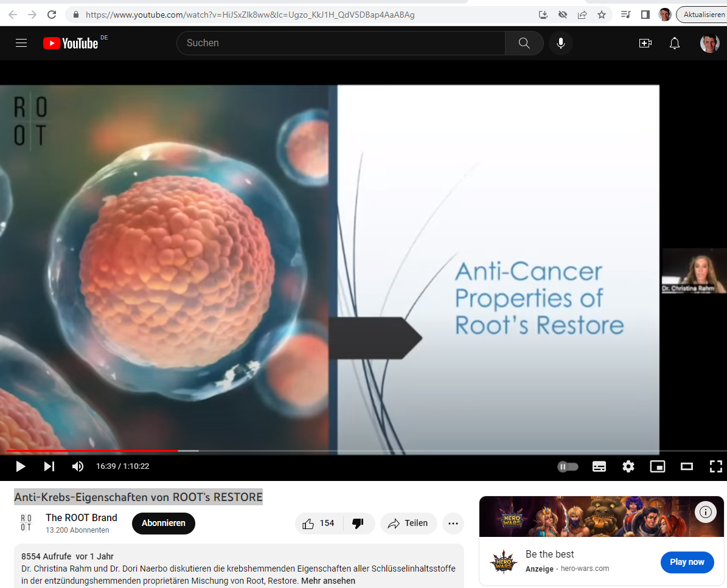
Task: Reload the page with the refresh icon
Action: (x=52, y=15)
